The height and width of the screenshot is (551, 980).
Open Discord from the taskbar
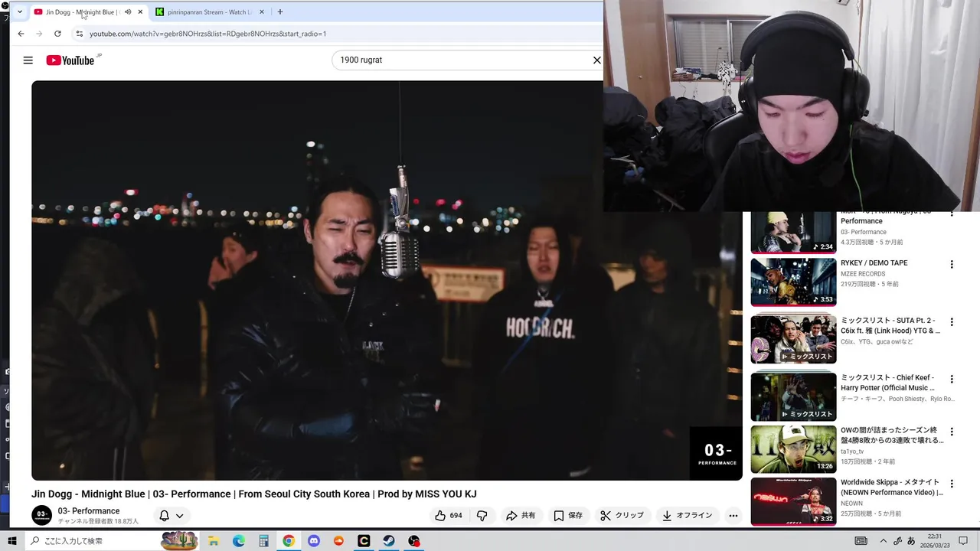(x=313, y=541)
